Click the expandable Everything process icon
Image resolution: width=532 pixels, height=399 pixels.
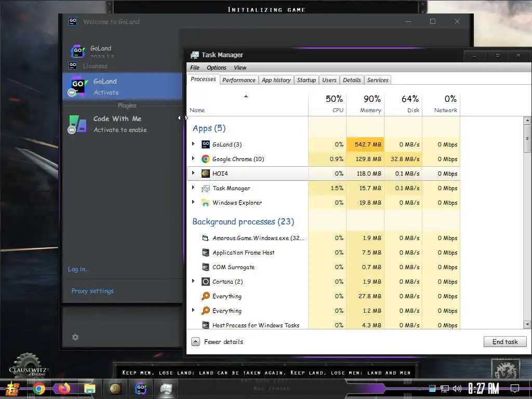coord(206,311)
